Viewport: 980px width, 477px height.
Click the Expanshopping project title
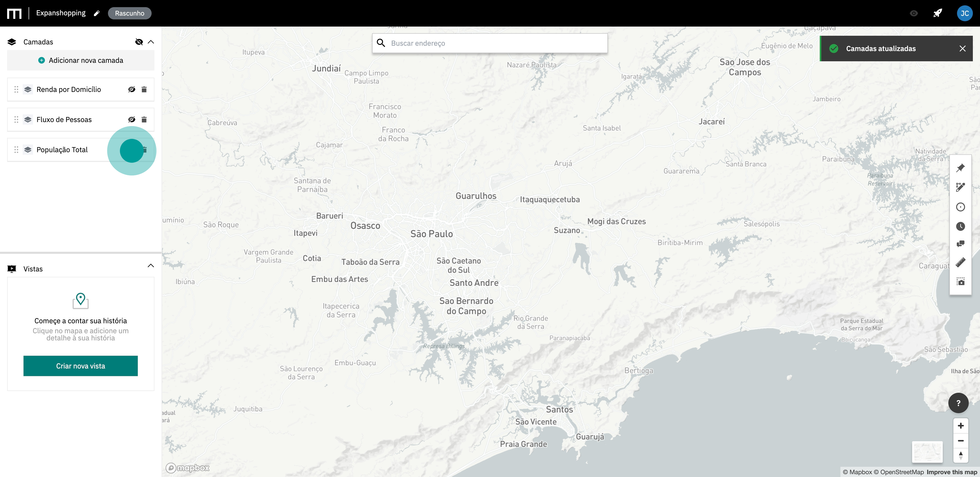(61, 13)
